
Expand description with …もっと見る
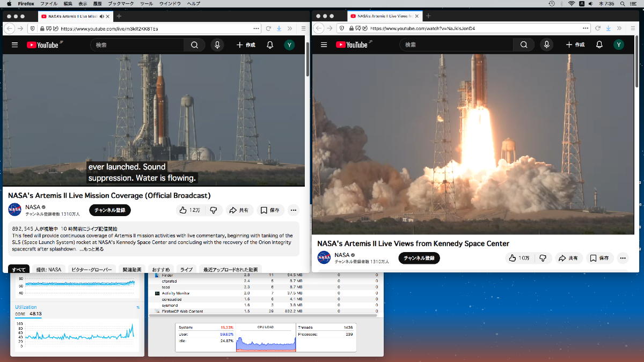(x=91, y=249)
